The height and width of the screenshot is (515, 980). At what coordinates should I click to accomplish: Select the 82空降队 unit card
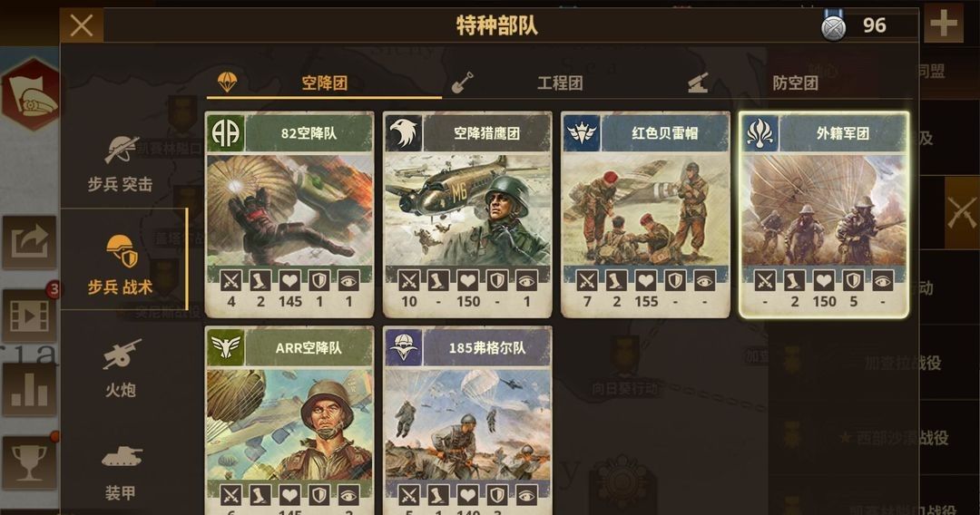(289, 215)
